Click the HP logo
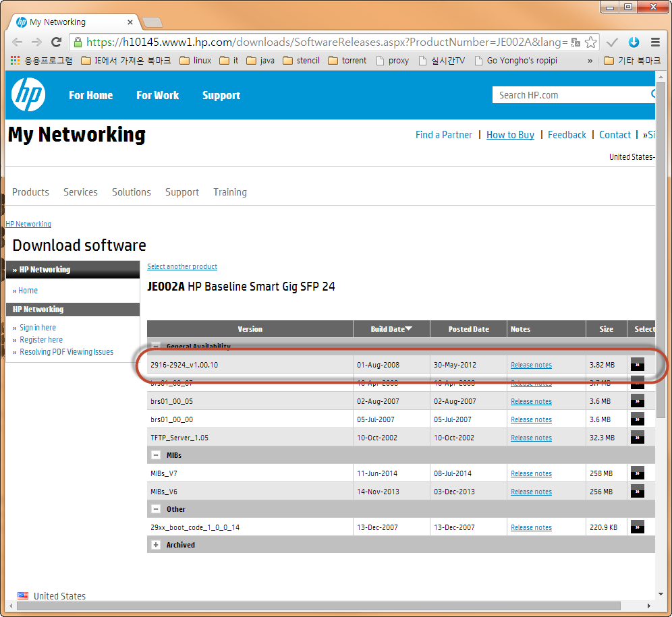The image size is (672, 617). [x=28, y=94]
